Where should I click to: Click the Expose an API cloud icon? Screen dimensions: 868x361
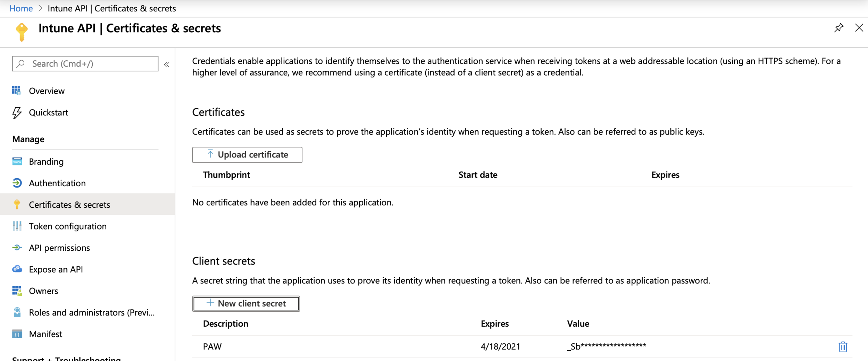17,269
